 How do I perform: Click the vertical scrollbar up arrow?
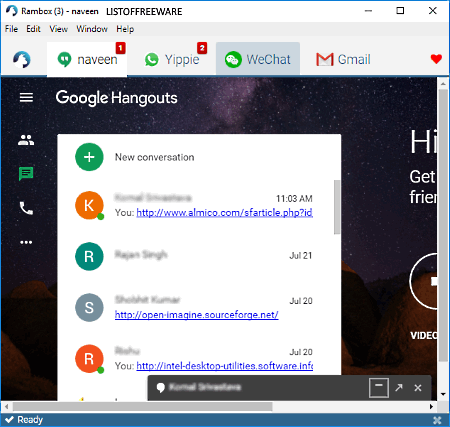(x=443, y=83)
